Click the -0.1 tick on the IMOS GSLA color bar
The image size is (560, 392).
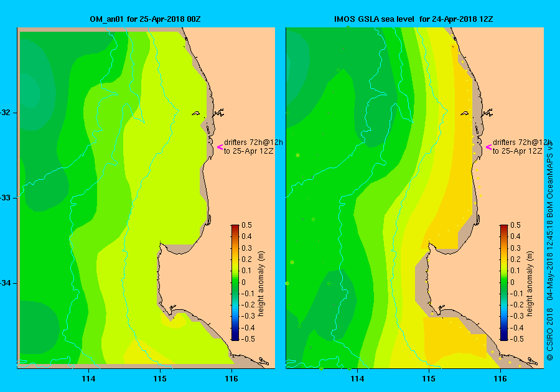[x=516, y=294]
